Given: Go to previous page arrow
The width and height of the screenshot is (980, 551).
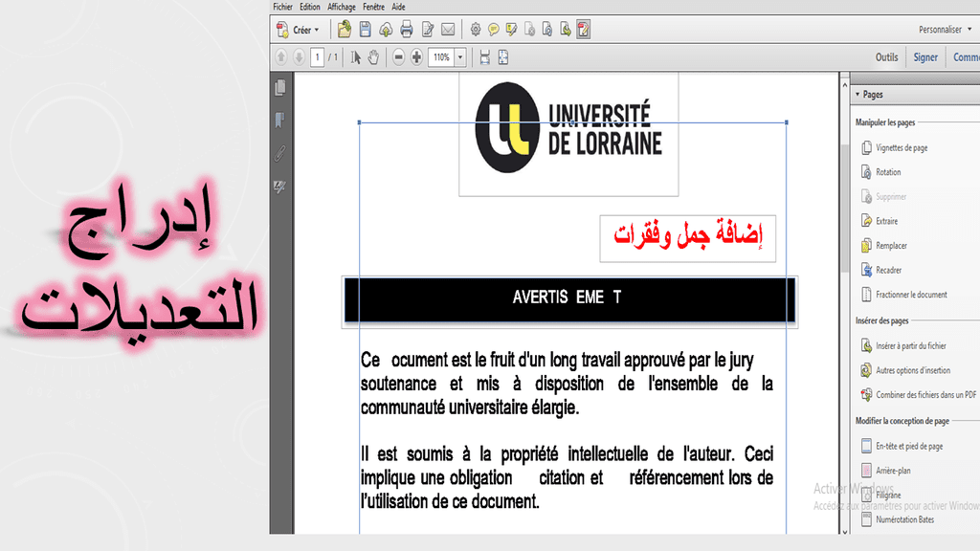Looking at the screenshot, I should [281, 57].
